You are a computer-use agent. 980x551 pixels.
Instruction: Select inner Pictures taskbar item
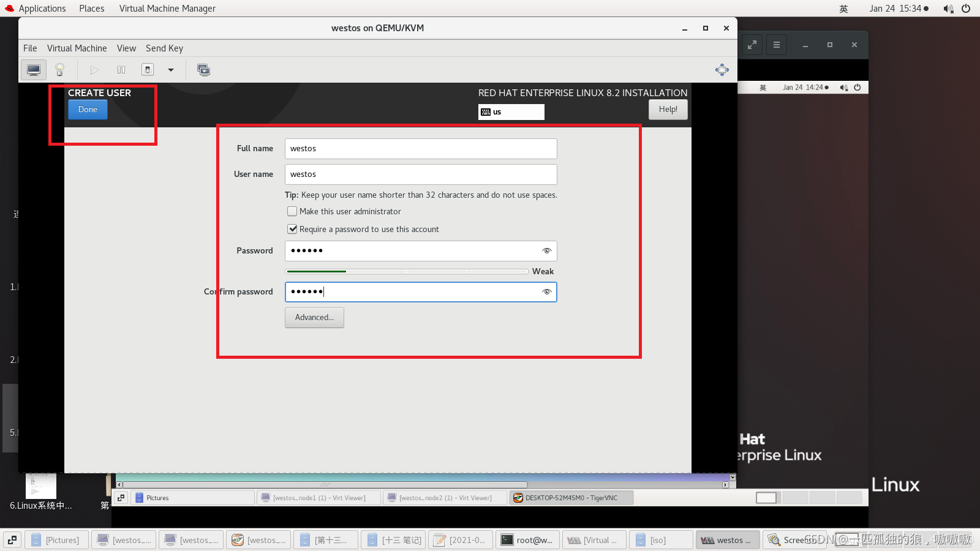(192, 498)
